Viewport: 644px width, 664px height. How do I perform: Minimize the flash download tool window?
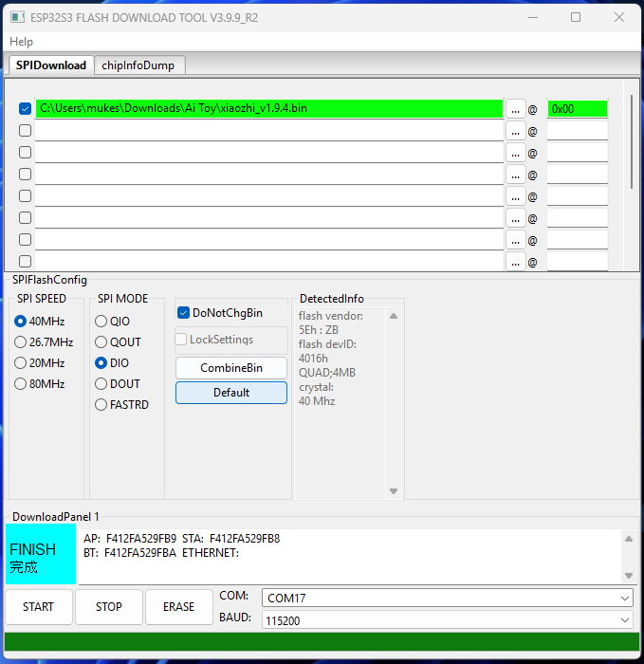pyautogui.click(x=533, y=17)
